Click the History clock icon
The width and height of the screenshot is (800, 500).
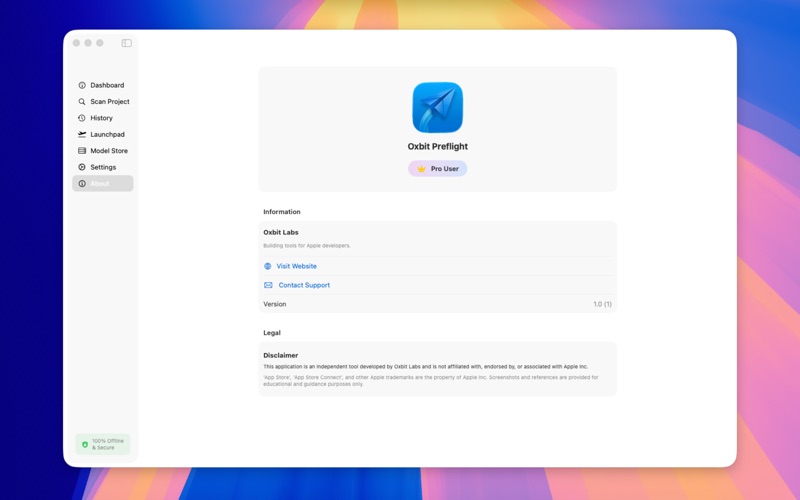(x=82, y=118)
